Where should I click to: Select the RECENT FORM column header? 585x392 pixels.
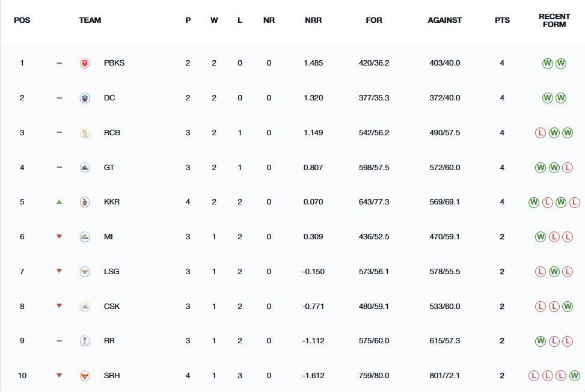coord(554,20)
